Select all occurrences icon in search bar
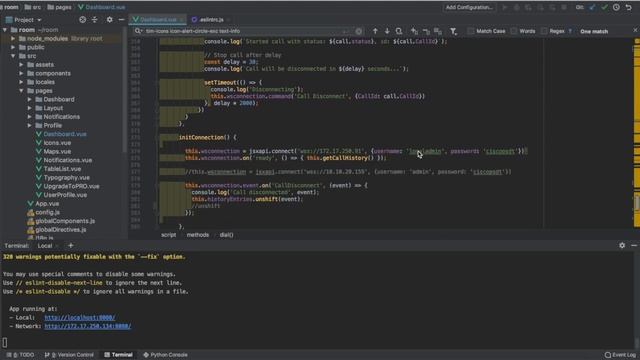The height and width of the screenshot is (360, 640). point(438,31)
